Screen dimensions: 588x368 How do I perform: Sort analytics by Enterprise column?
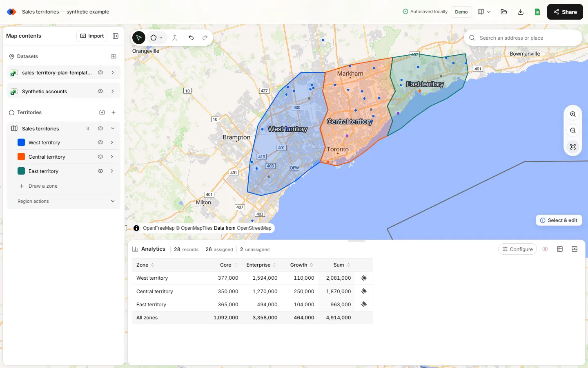(261, 265)
